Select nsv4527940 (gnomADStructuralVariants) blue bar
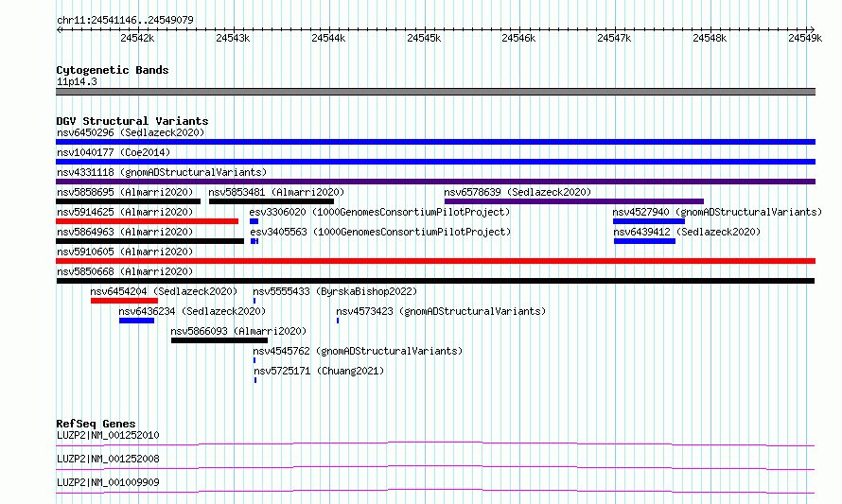This screenshot has width=842, height=504. click(649, 221)
